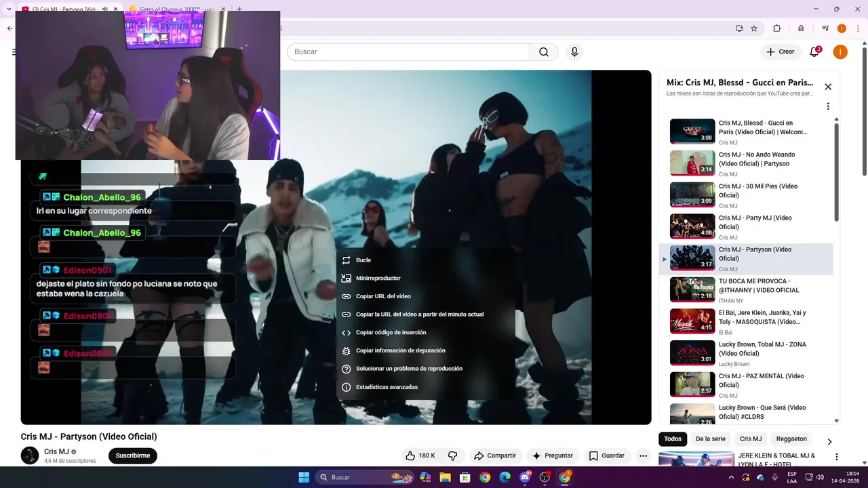Choose Minirreproductor from context menu
868x488 pixels.
pos(425,279)
